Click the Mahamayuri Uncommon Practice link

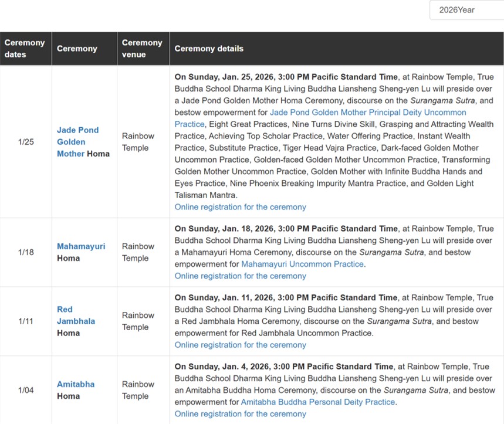(302, 264)
